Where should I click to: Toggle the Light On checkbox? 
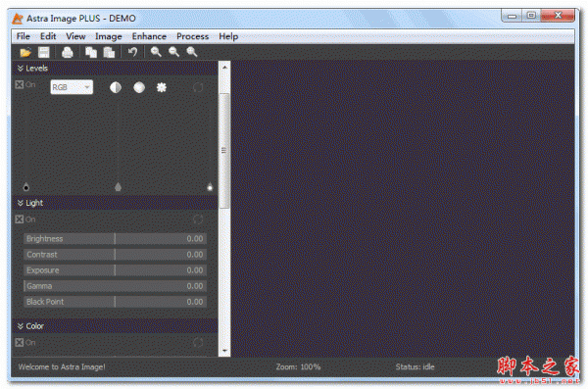tap(20, 219)
